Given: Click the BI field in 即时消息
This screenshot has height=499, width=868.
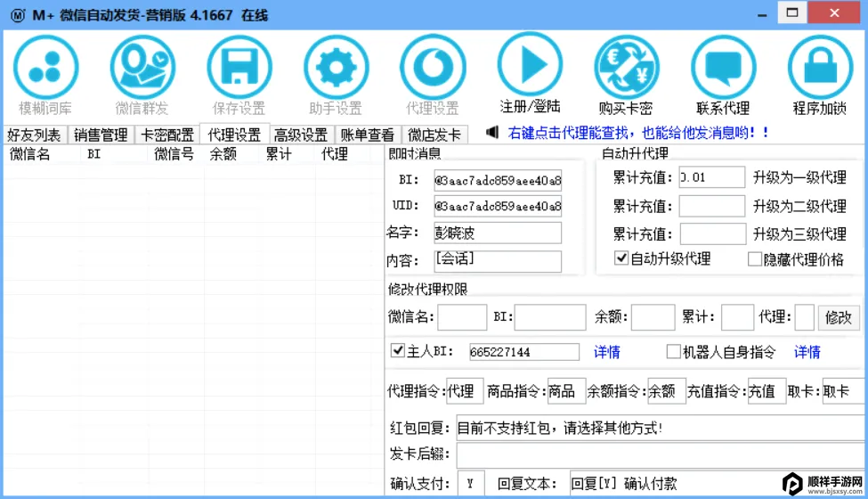Looking at the screenshot, I should (498, 180).
